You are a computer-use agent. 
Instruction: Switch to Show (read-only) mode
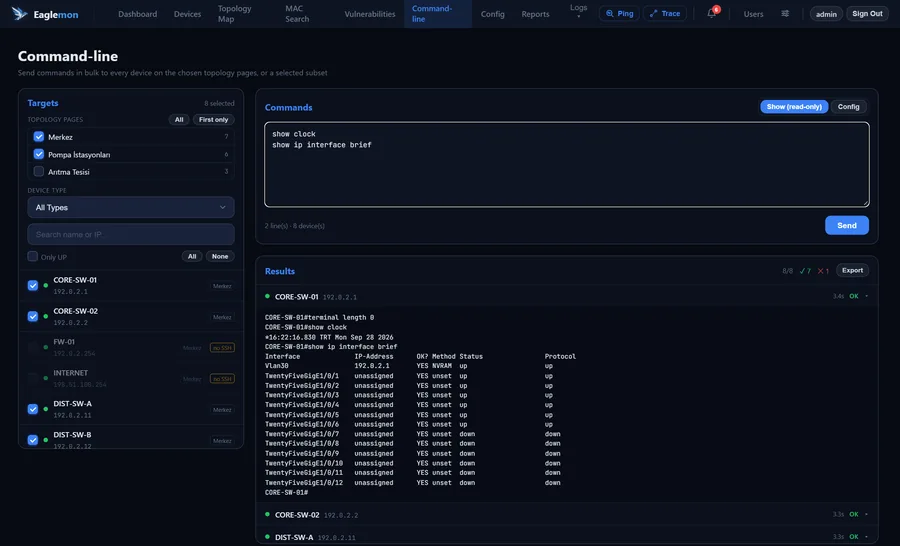(x=794, y=107)
